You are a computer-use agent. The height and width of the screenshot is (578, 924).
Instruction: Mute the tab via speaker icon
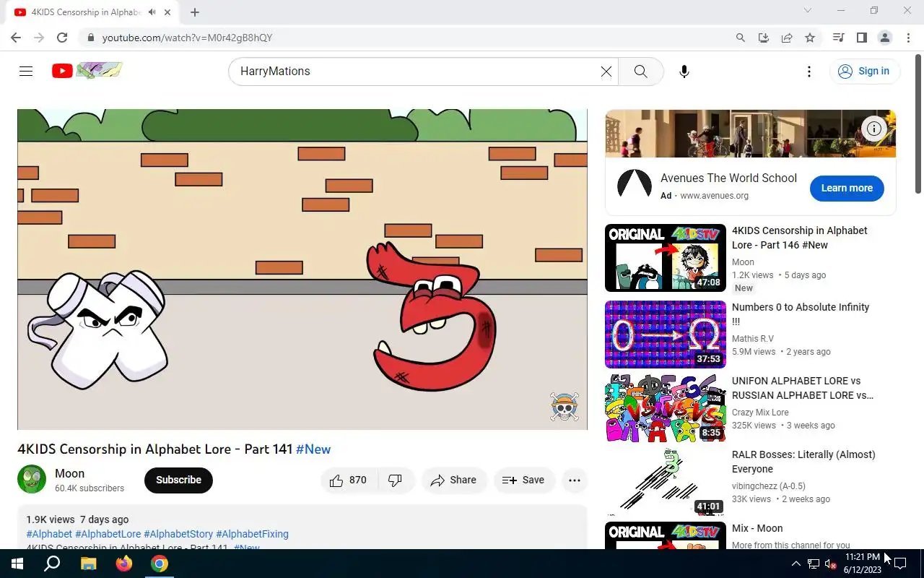tap(152, 12)
